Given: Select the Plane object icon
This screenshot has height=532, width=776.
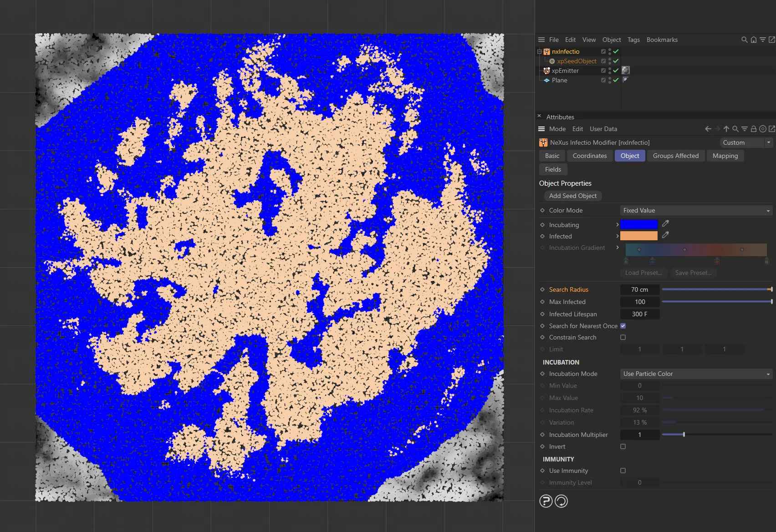Looking at the screenshot, I should coord(546,80).
